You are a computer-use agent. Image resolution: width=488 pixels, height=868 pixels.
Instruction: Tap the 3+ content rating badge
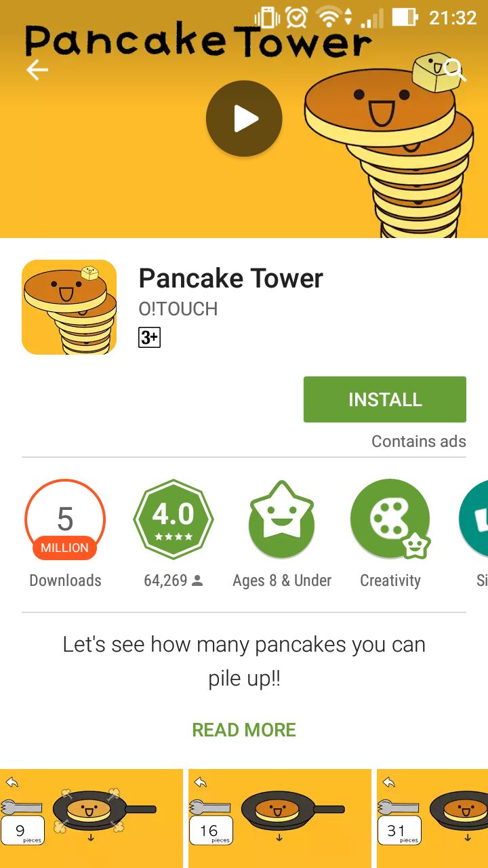(149, 336)
